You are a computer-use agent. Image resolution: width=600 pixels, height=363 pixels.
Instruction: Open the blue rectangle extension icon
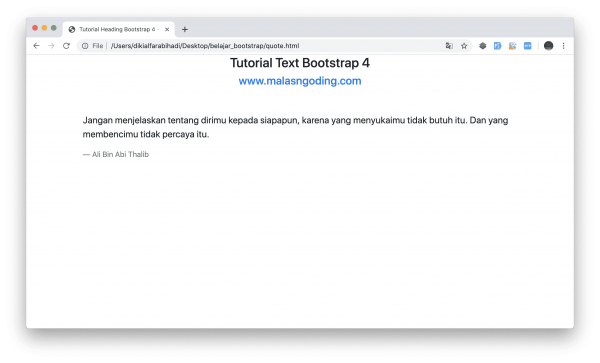528,46
